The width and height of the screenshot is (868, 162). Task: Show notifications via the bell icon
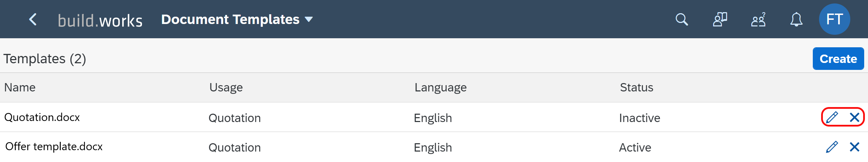click(796, 19)
